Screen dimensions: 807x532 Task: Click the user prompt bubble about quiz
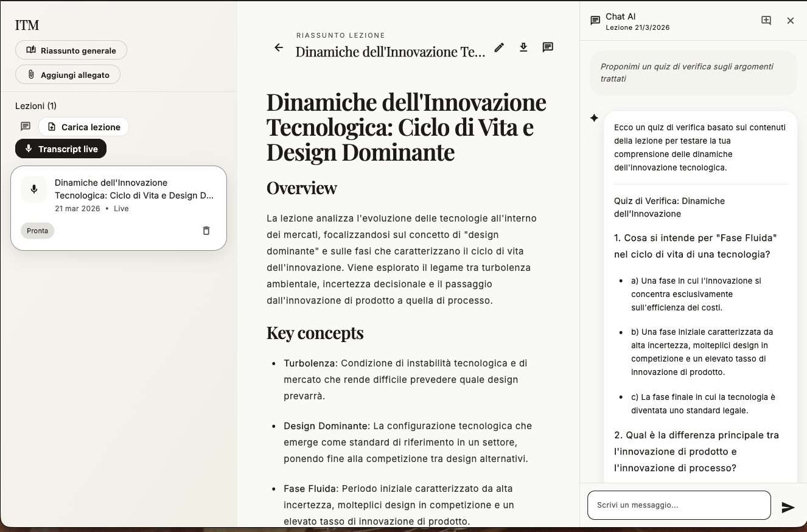pyautogui.click(x=693, y=72)
